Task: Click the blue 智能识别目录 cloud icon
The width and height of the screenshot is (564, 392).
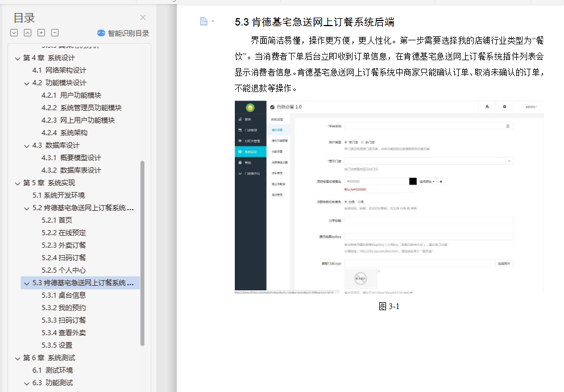Action: [101, 33]
